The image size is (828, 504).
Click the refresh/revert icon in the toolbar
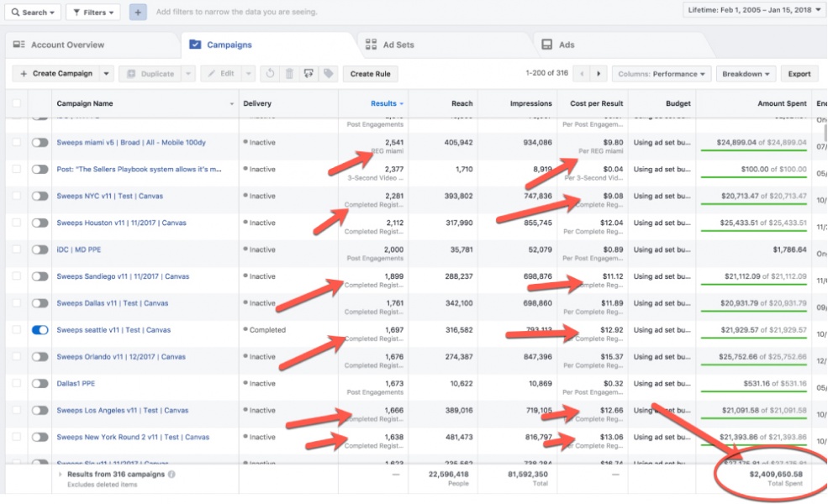coord(271,74)
